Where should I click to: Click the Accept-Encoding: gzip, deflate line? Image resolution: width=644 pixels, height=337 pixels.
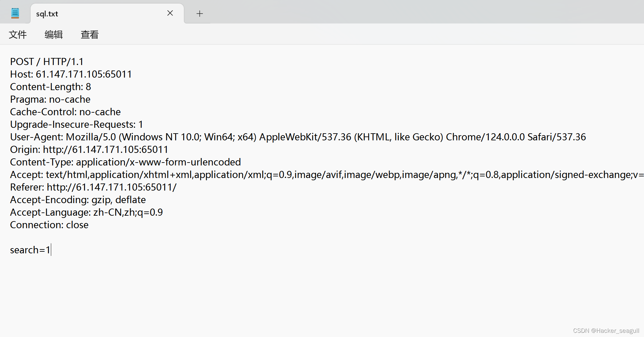pyautogui.click(x=78, y=200)
